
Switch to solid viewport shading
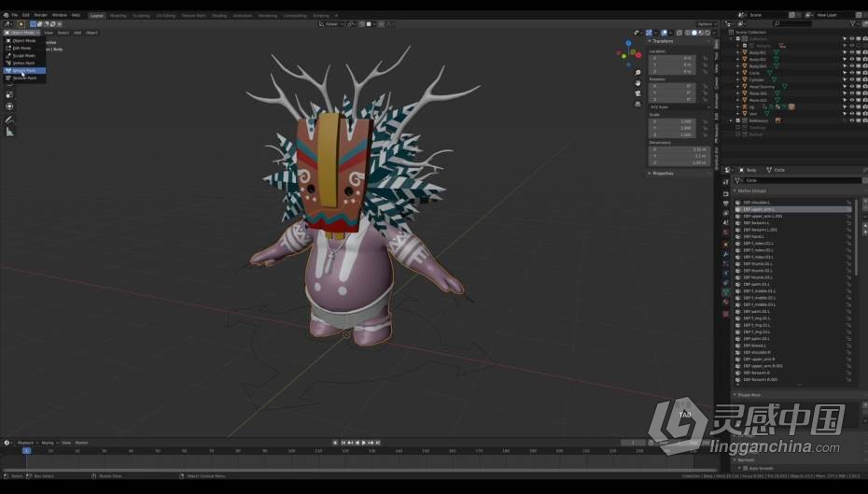pyautogui.click(x=694, y=33)
